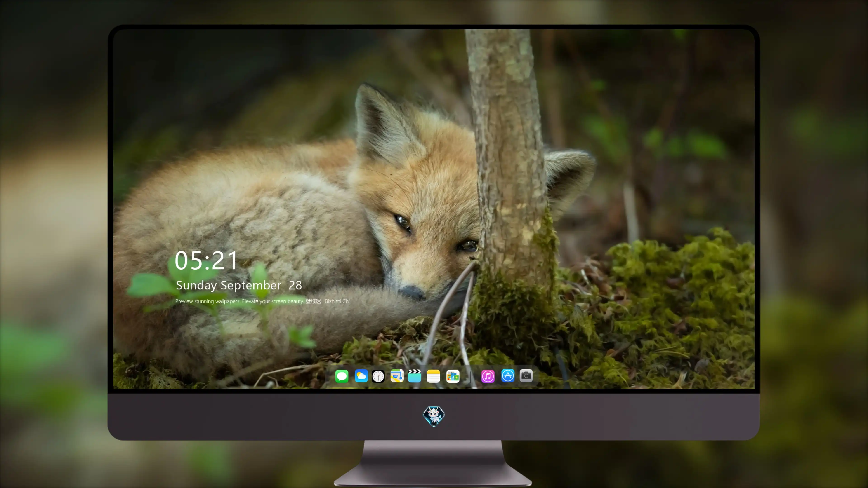Screen dimensions: 868x488
Task: Launch the App Store from the dock
Action: (x=508, y=375)
